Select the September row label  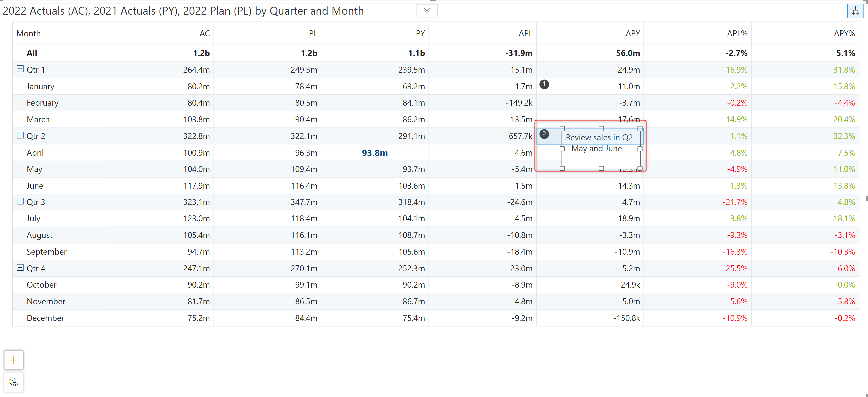pyautogui.click(x=47, y=251)
